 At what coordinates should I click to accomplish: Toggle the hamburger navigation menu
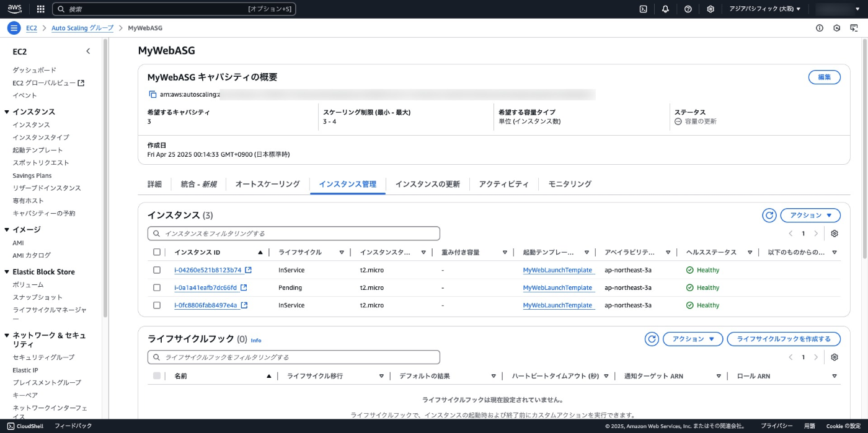[x=14, y=28]
